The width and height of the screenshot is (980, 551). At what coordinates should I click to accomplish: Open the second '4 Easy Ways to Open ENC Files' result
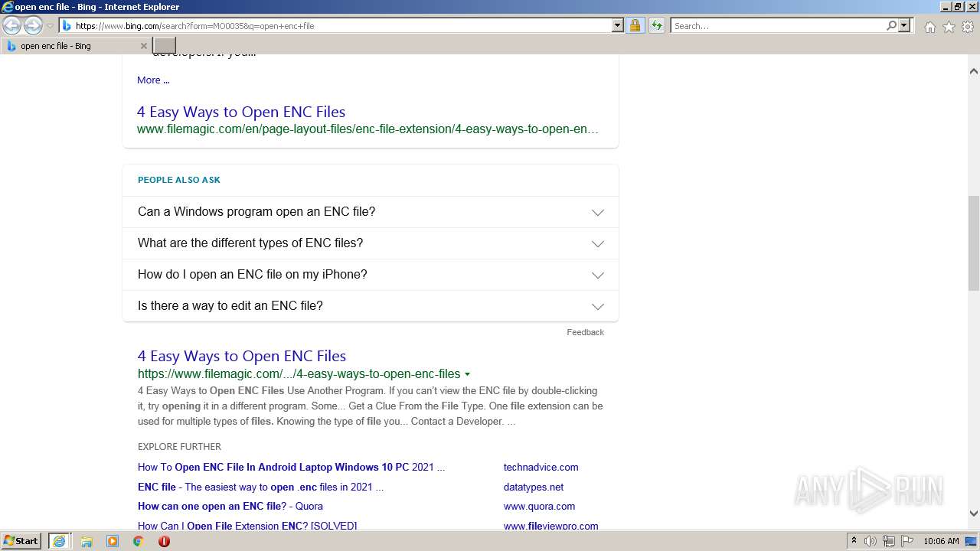(x=242, y=356)
